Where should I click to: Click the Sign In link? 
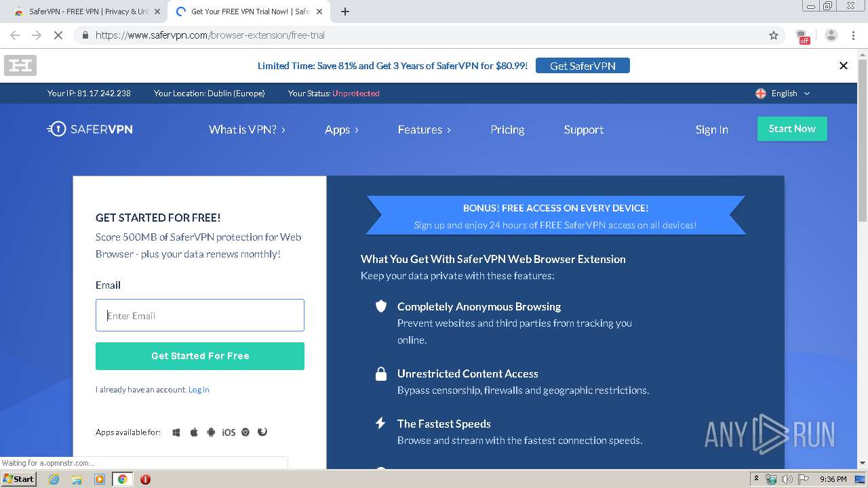tap(711, 129)
